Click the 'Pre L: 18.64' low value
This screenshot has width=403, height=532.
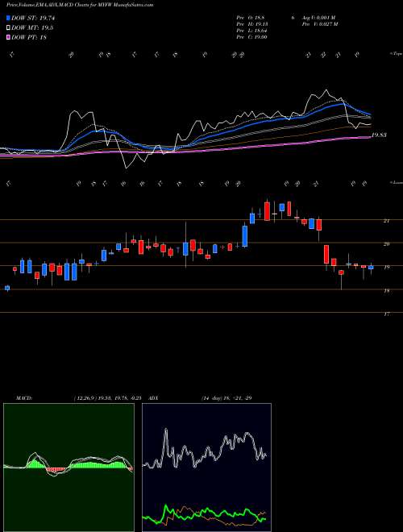point(253,30)
